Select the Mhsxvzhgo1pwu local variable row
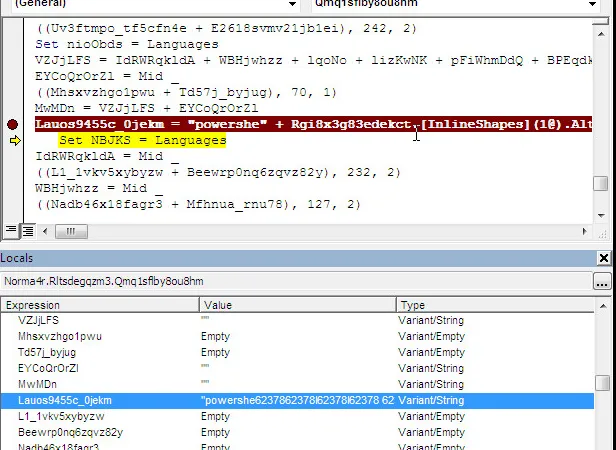The width and height of the screenshot is (616, 450). 297,336
